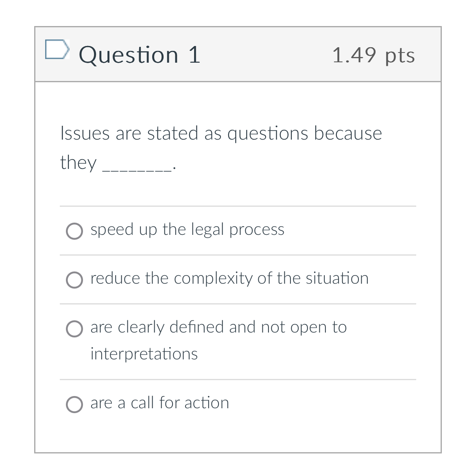Select the 'speed up the legal process' radio button
This screenshot has width=476, height=475.
pyautogui.click(x=74, y=231)
